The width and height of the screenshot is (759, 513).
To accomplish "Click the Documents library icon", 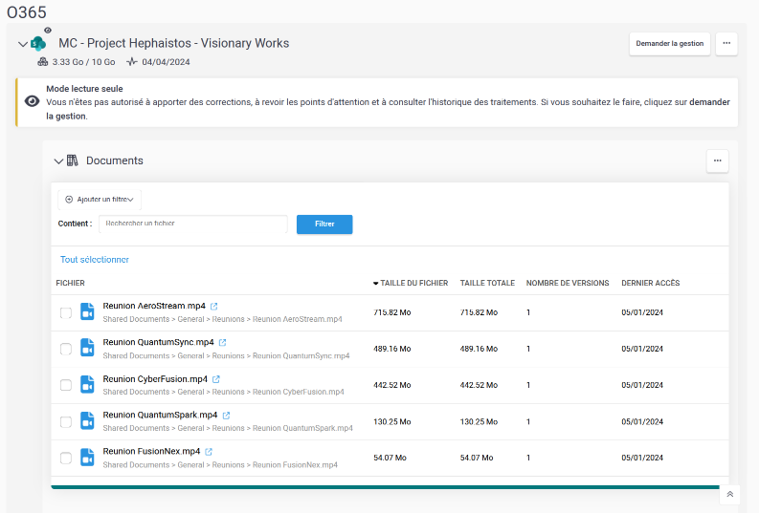I will click(x=73, y=160).
